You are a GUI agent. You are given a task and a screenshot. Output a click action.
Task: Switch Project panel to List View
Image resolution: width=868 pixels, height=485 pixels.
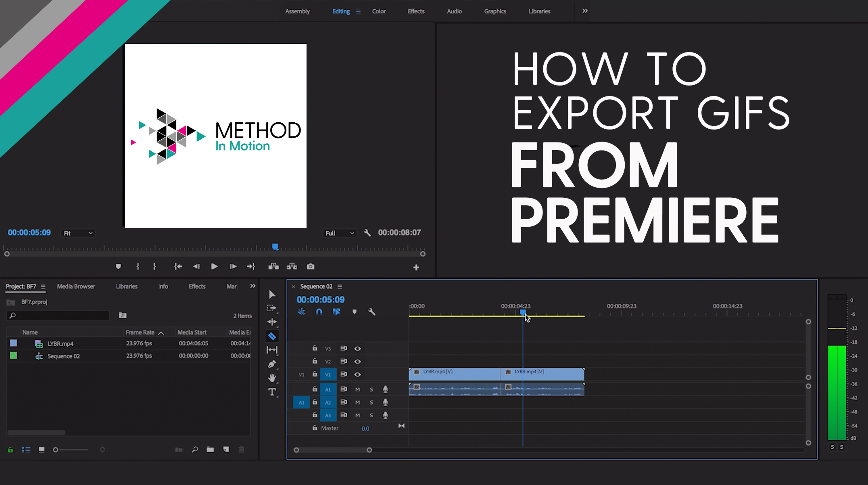(x=26, y=449)
